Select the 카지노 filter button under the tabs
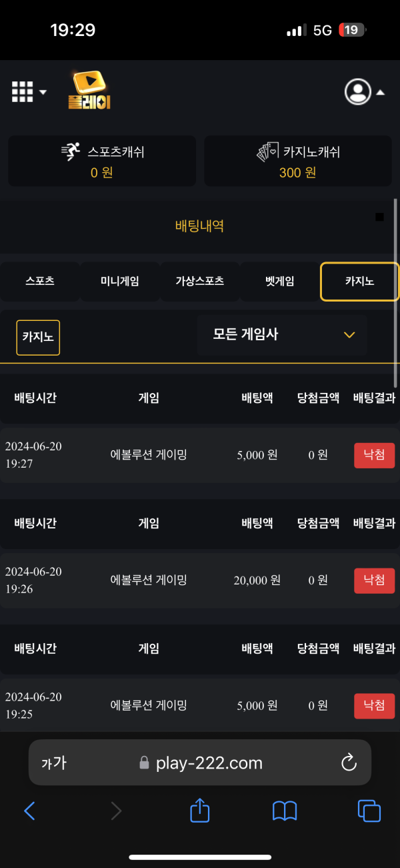This screenshot has width=400, height=868. click(x=38, y=337)
